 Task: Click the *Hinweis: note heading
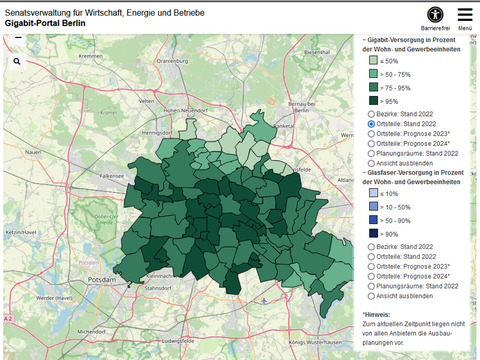point(376,315)
